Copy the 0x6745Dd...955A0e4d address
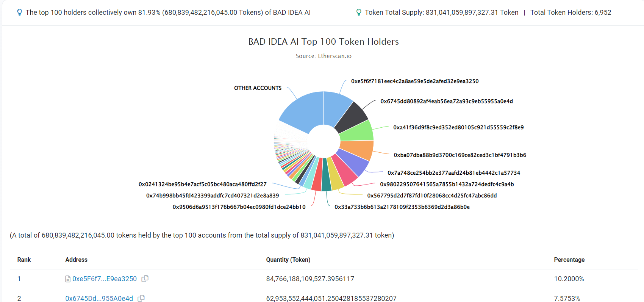Viewport: 644px width, 302px height. click(141, 298)
